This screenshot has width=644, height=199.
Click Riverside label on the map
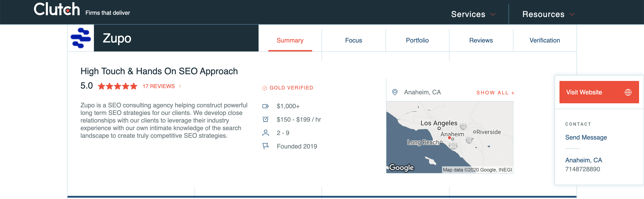point(489,132)
